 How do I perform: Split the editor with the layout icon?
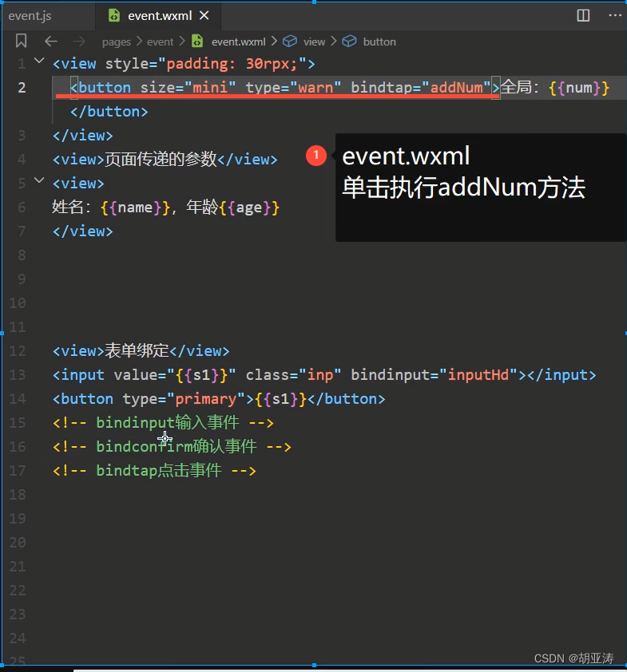click(583, 15)
